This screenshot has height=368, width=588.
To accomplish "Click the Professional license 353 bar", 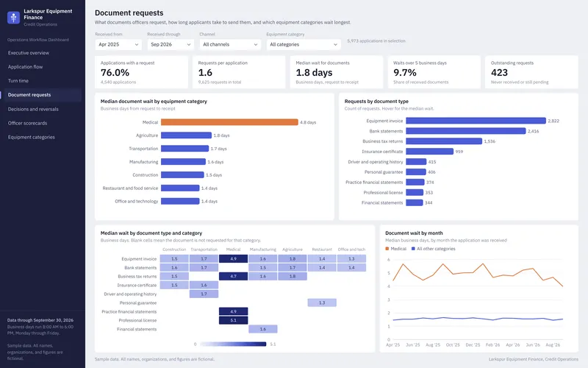I will 415,192.
